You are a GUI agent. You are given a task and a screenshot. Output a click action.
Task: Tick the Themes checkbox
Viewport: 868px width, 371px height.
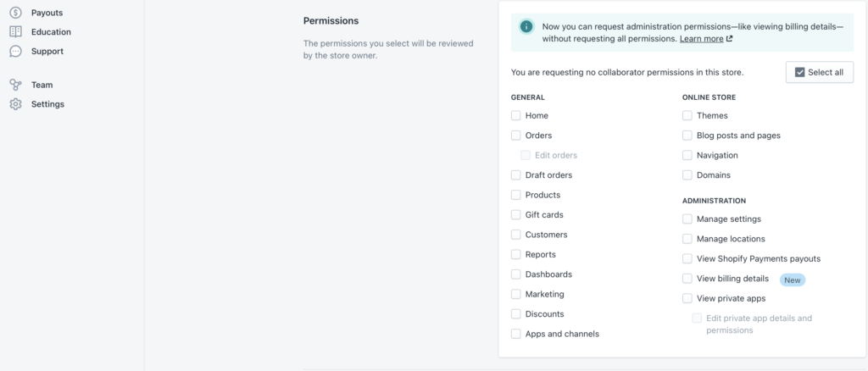pyautogui.click(x=687, y=115)
